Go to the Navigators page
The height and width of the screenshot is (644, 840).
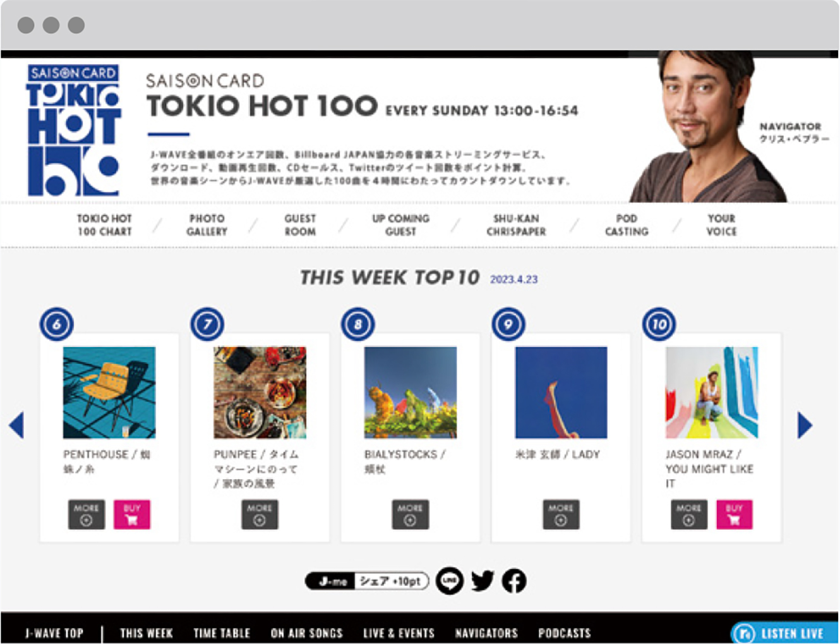coord(486,633)
